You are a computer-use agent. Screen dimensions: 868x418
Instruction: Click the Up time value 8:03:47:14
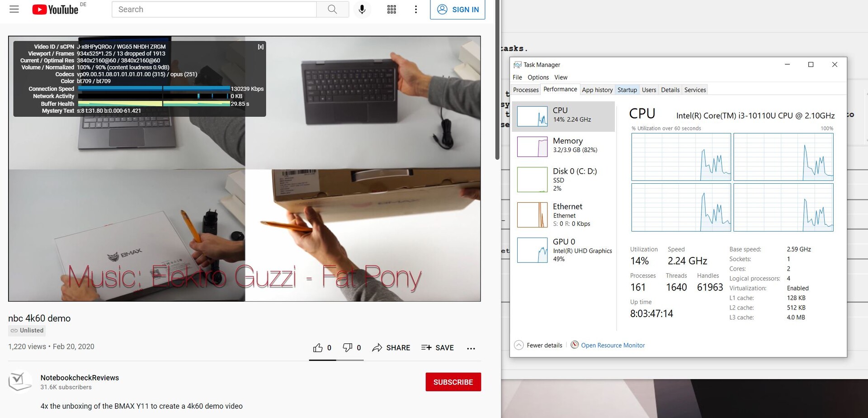pyautogui.click(x=651, y=313)
